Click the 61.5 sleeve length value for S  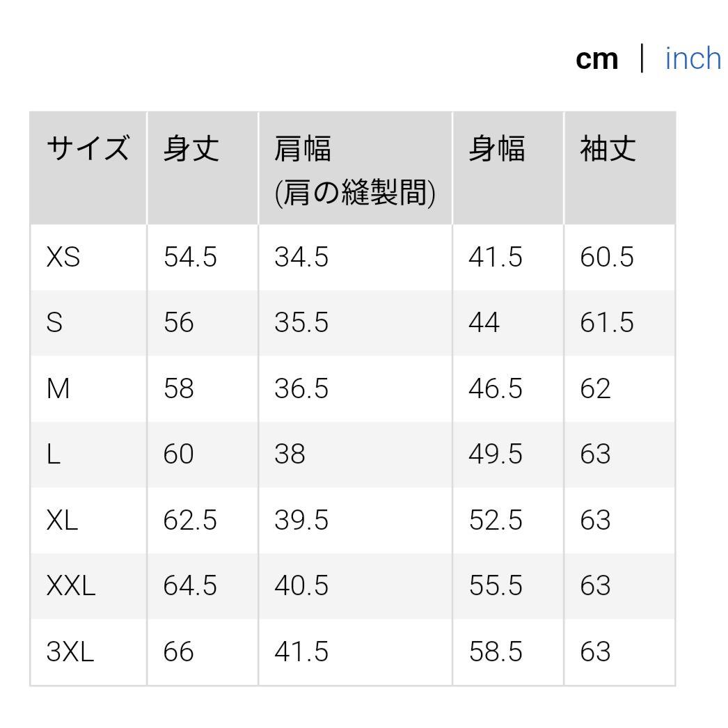point(607,322)
